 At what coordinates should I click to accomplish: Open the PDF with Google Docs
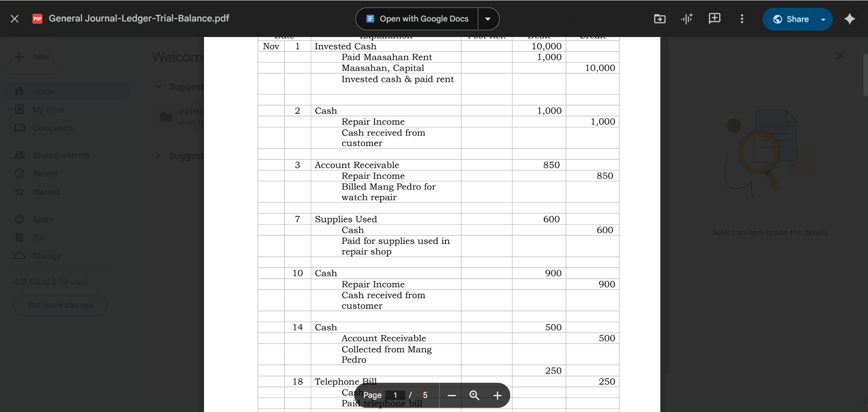click(x=417, y=19)
